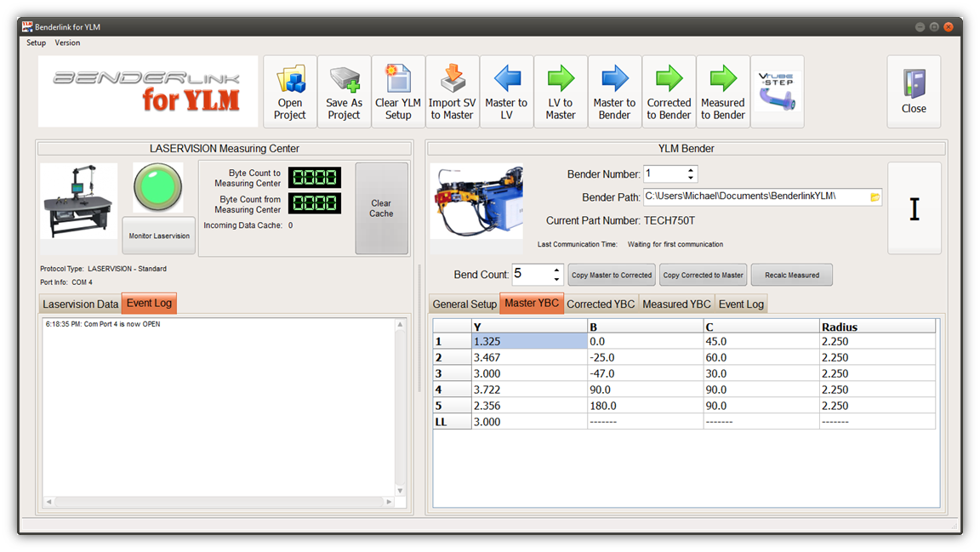Open the VTube-STEP icon button
This screenshot has width=980, height=552.
[777, 92]
